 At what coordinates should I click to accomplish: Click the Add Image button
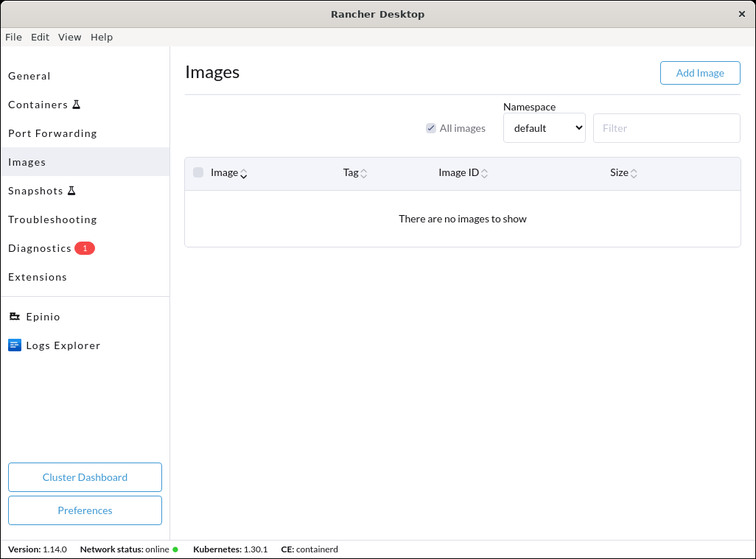[700, 73]
